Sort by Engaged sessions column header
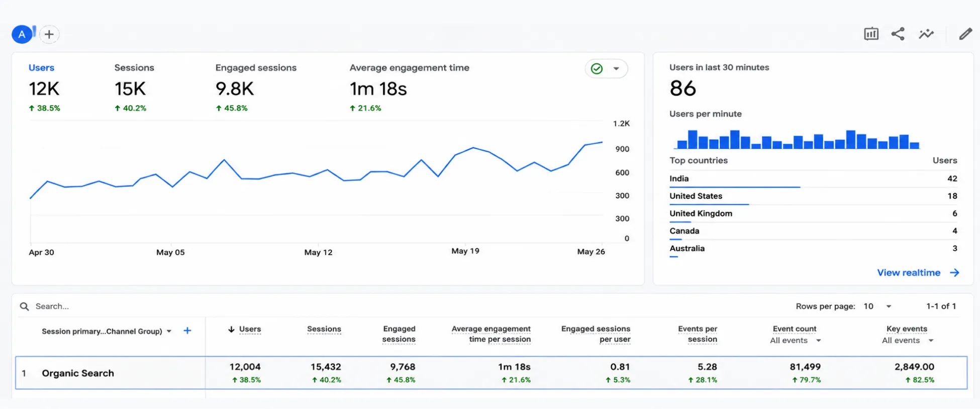This screenshot has width=980, height=409. tap(399, 334)
